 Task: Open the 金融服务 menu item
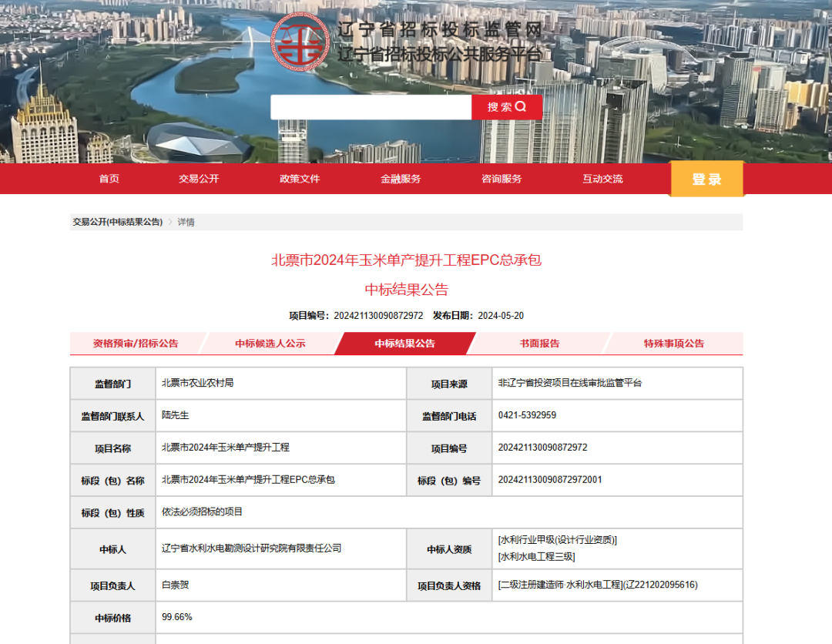point(401,179)
